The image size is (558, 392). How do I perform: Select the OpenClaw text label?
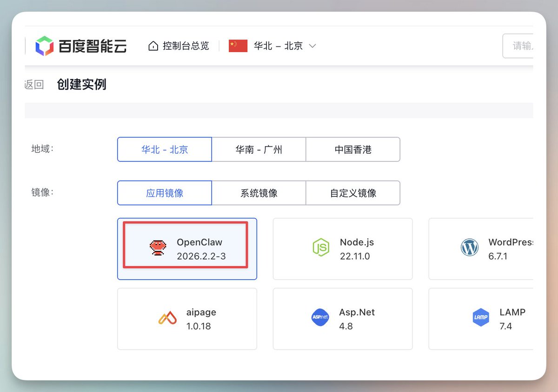tap(199, 242)
